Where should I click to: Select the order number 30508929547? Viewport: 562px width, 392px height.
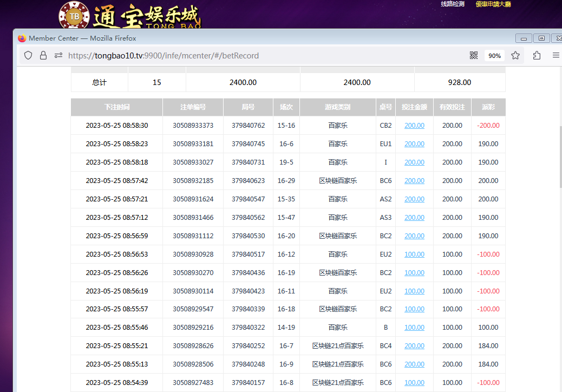[x=193, y=309]
